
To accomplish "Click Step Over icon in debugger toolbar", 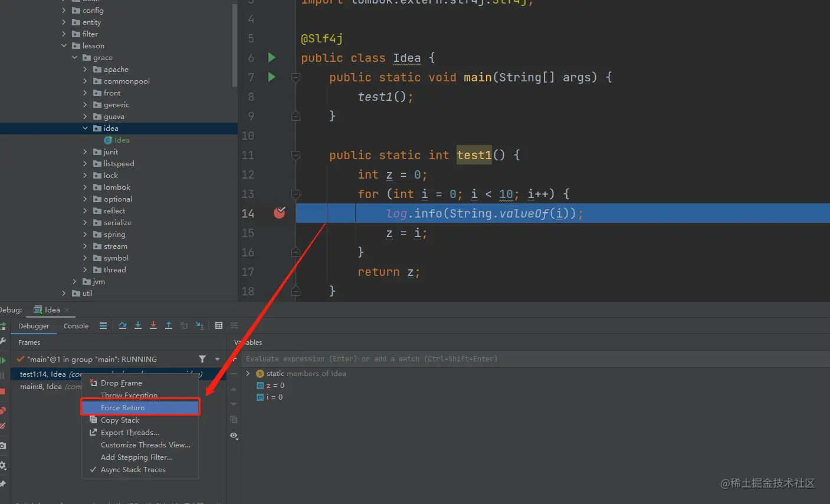I will click(123, 325).
